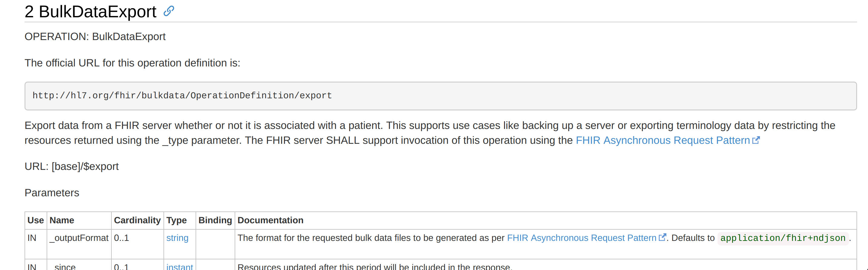This screenshot has height=270, width=868.
Task: Click the Name column header
Action: (62, 220)
